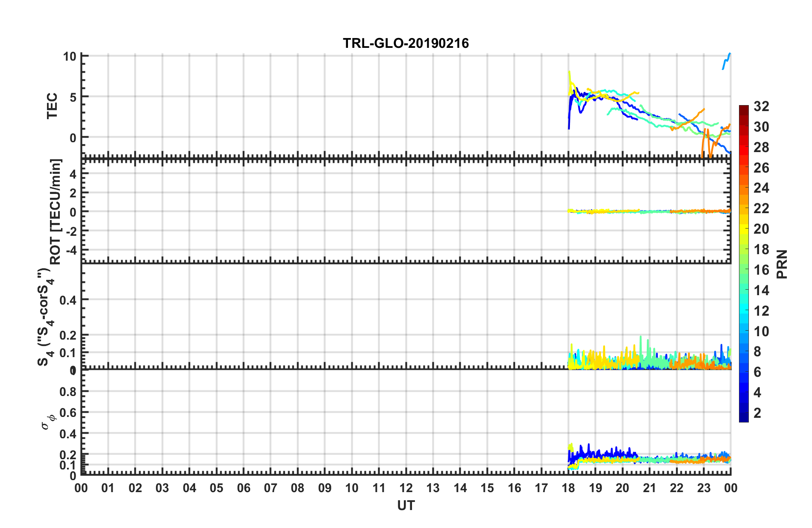
Task: Click the S4 y-axis label
Action: click(46, 317)
